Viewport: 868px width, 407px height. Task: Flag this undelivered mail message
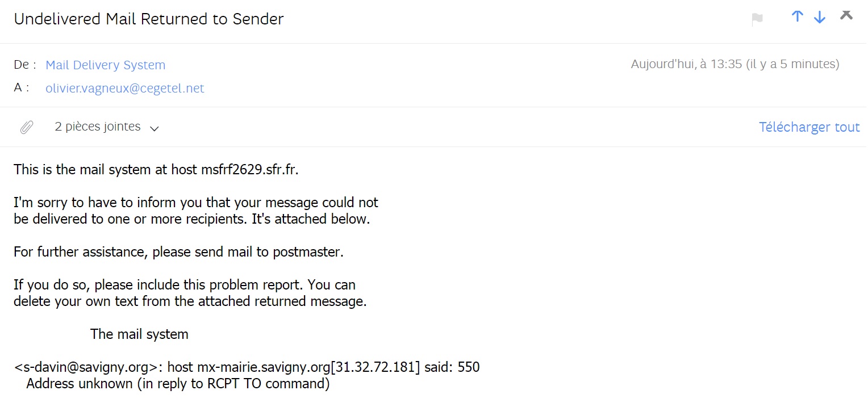click(x=757, y=19)
